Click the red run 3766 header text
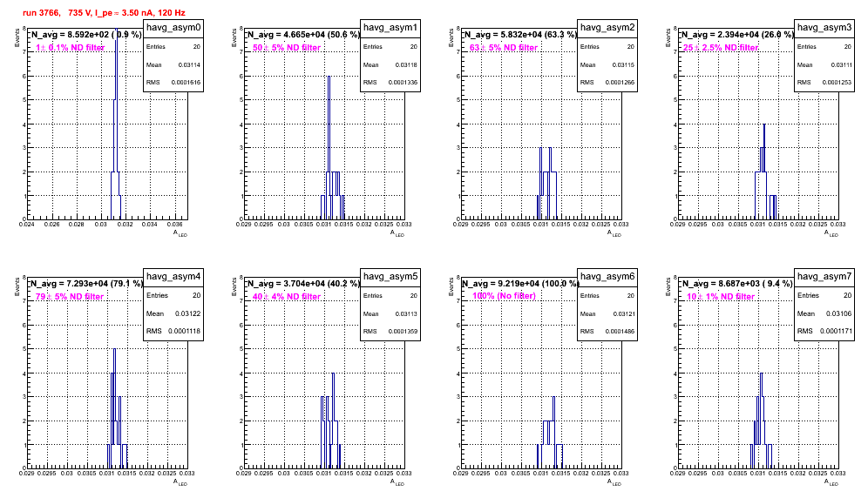The width and height of the screenshot is (868, 498). [x=104, y=12]
